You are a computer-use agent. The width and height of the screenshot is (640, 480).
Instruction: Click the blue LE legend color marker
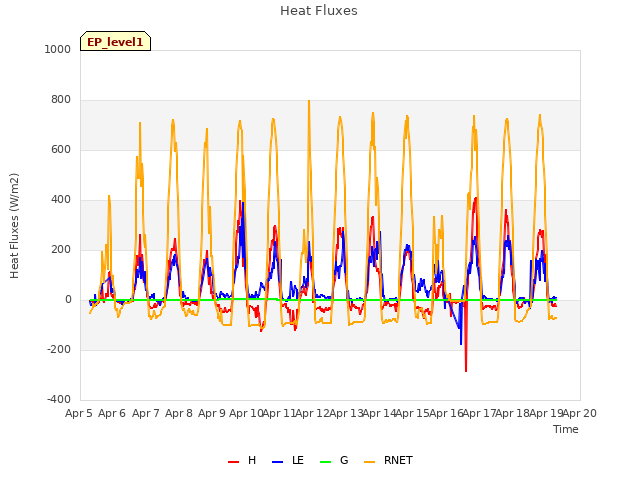(x=278, y=462)
